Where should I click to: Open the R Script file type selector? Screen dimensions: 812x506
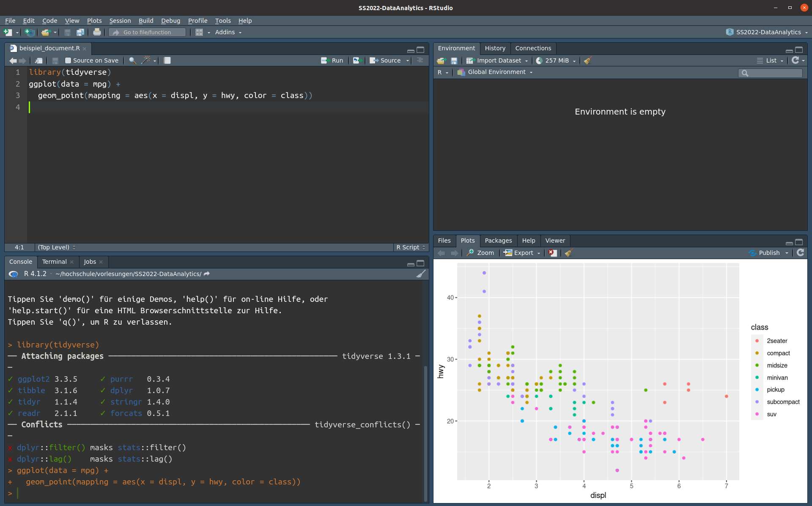click(x=410, y=247)
